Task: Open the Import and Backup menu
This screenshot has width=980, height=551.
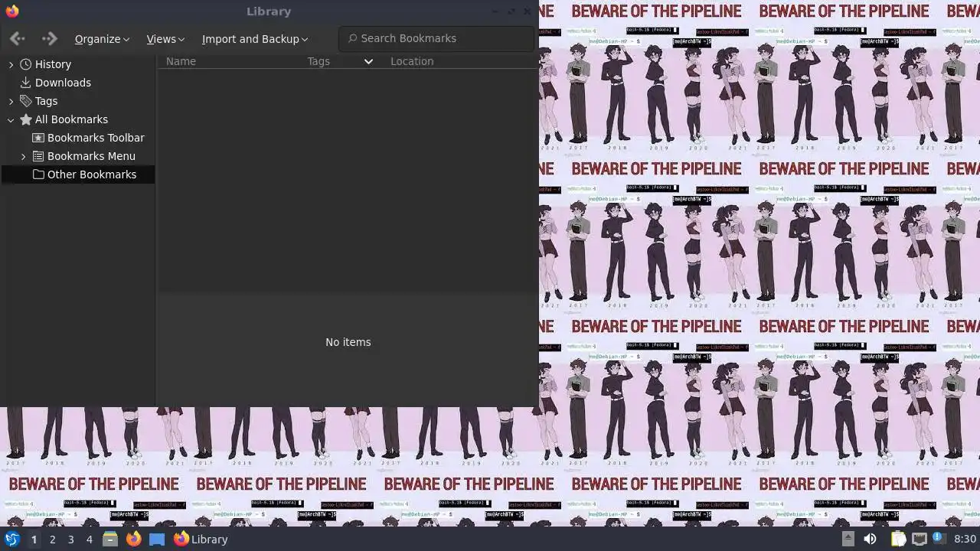Action: (255, 39)
